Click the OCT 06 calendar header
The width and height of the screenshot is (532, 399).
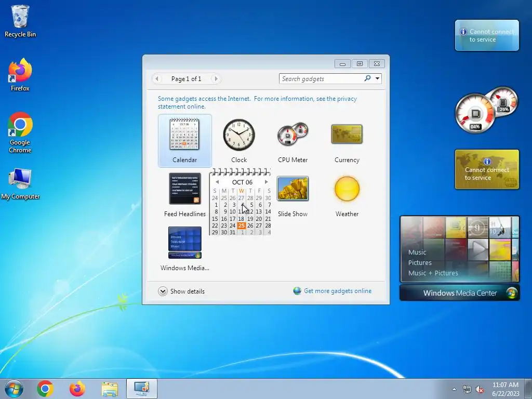pyautogui.click(x=242, y=182)
